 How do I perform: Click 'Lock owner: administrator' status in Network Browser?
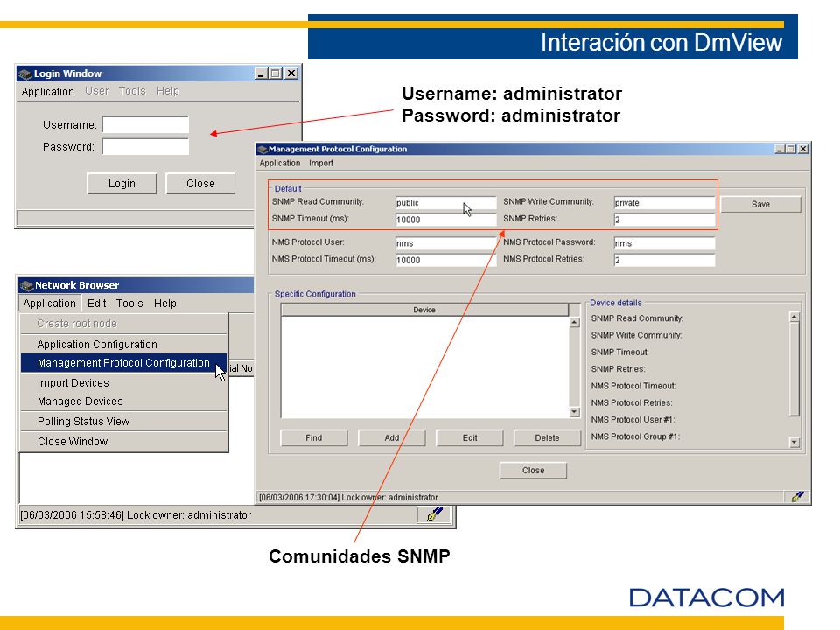click(x=189, y=515)
